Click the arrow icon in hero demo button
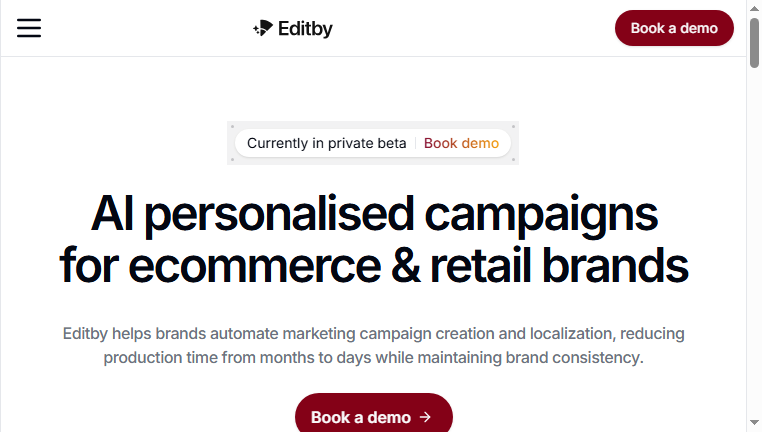Image resolution: width=762 pixels, height=432 pixels. tap(425, 417)
